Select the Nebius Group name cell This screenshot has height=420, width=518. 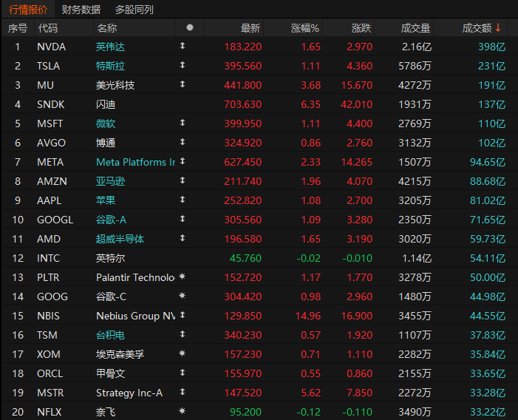click(x=135, y=316)
